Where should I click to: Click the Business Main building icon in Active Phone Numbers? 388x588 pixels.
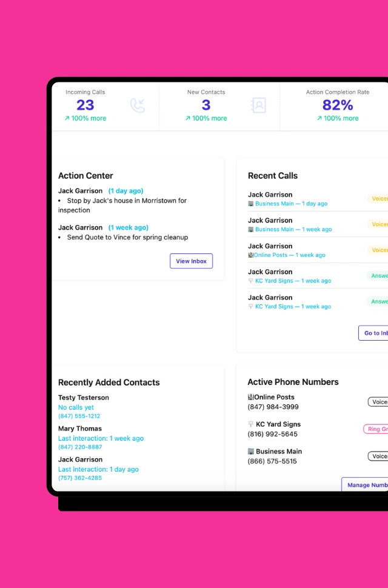click(x=250, y=452)
